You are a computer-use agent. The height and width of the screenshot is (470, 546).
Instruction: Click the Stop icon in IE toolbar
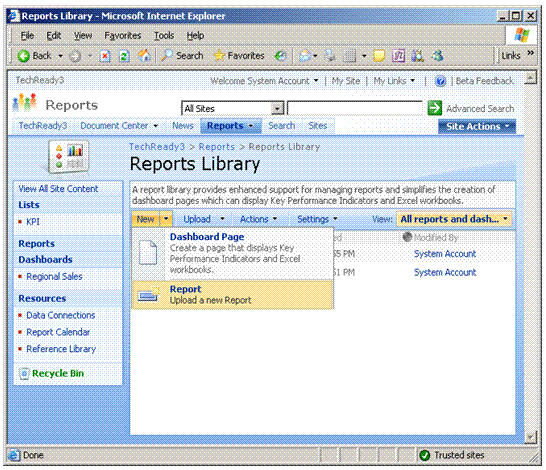click(105, 56)
